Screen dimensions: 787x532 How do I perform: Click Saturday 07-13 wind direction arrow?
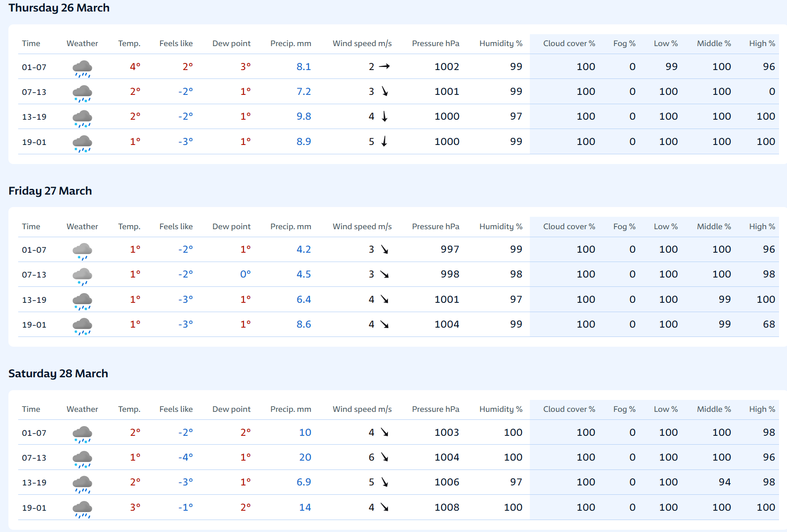click(384, 457)
